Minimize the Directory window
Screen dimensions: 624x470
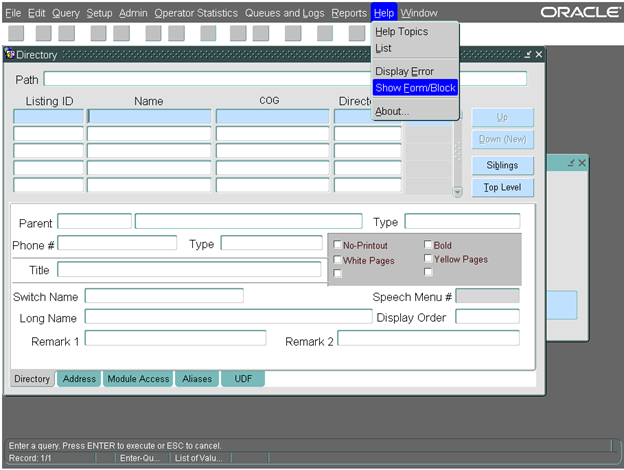point(528,54)
